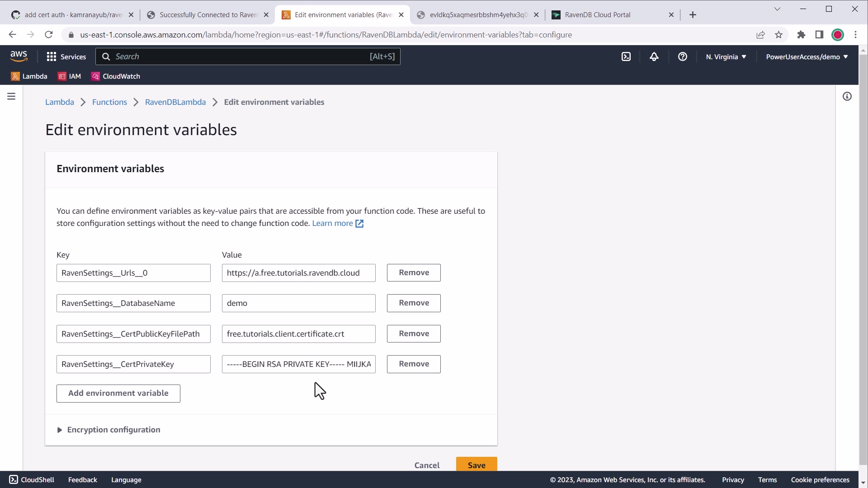Open the notifications bell
The height and width of the screenshot is (488, 868).
[x=654, y=56]
